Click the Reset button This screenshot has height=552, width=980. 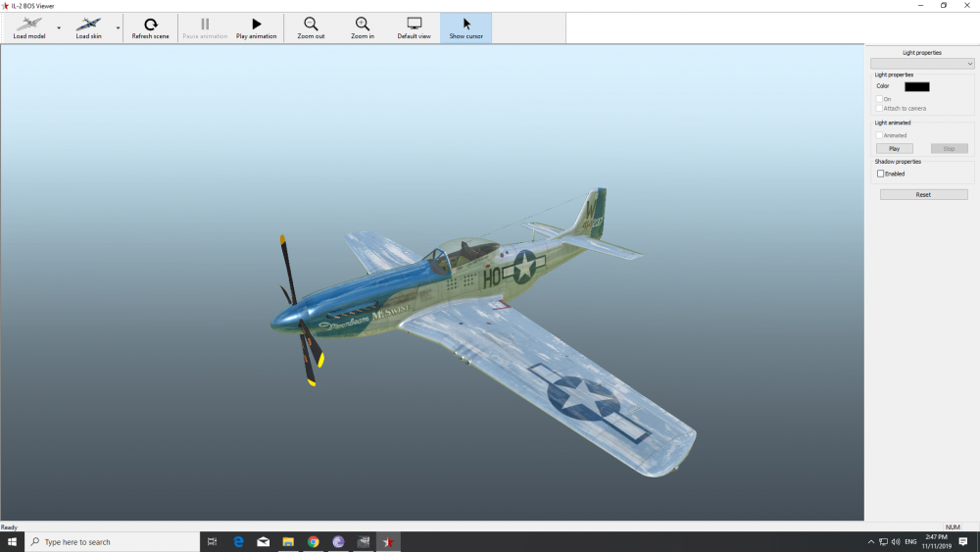click(923, 195)
